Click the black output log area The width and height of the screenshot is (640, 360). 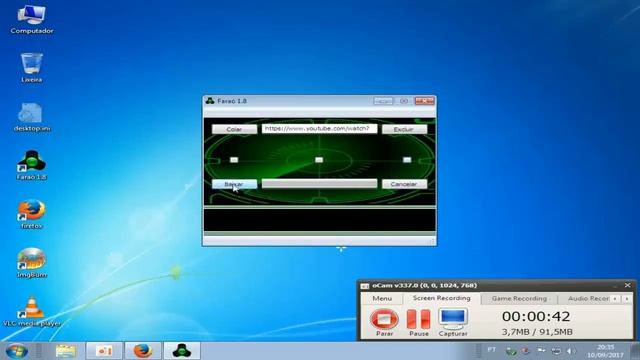319,220
